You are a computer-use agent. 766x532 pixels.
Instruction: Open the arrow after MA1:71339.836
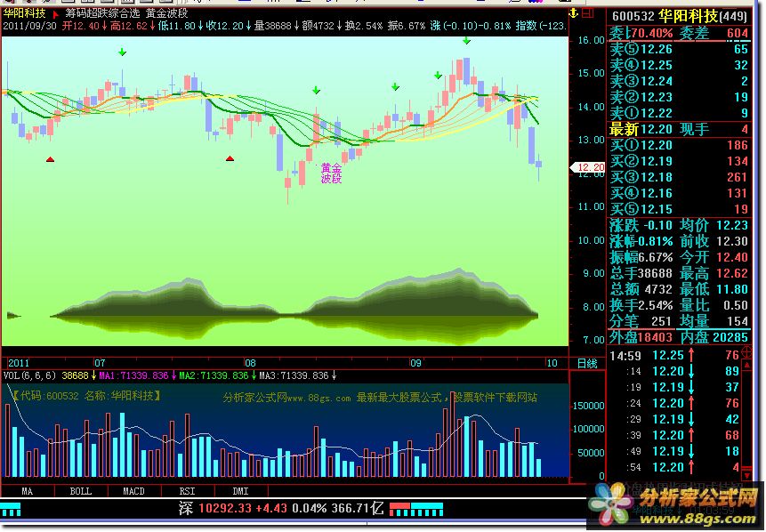tap(173, 375)
